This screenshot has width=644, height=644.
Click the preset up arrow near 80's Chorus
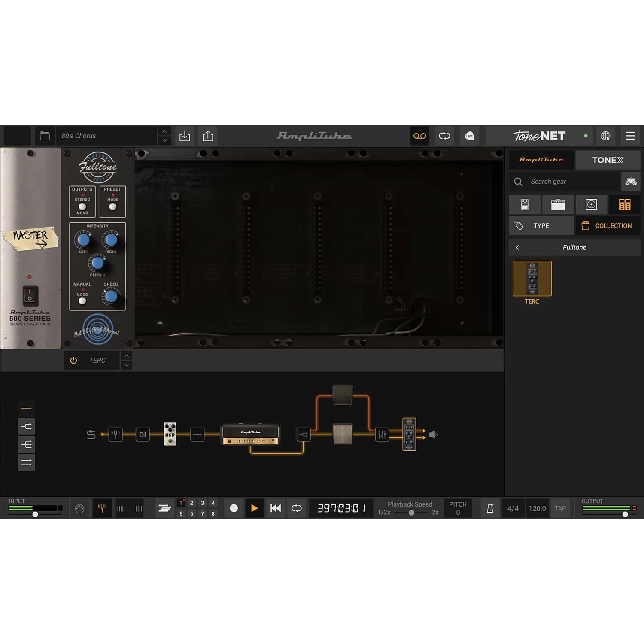pos(164,131)
